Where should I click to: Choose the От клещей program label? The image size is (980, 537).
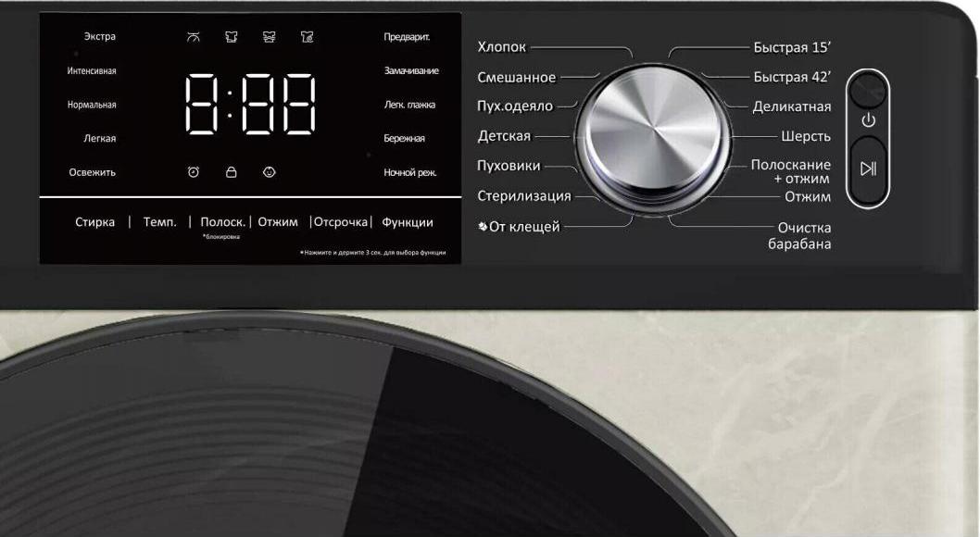pos(520,226)
